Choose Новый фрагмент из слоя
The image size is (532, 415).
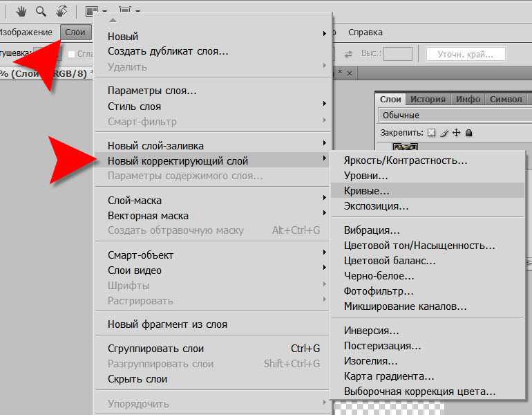click(x=212, y=324)
